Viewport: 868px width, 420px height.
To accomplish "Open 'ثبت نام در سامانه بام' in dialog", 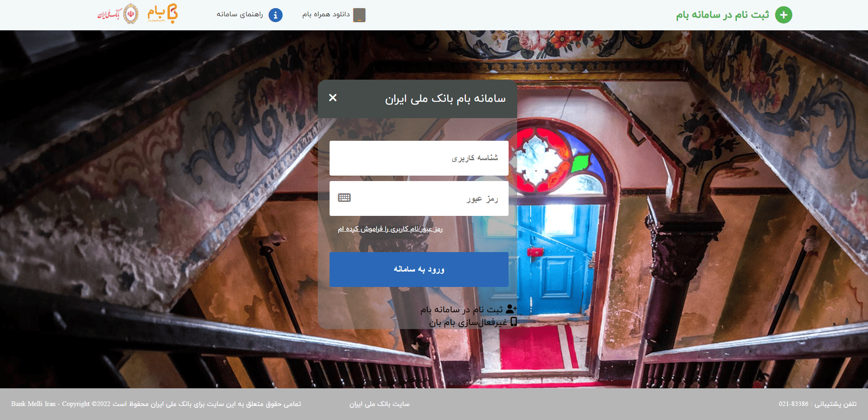I will coord(461,310).
